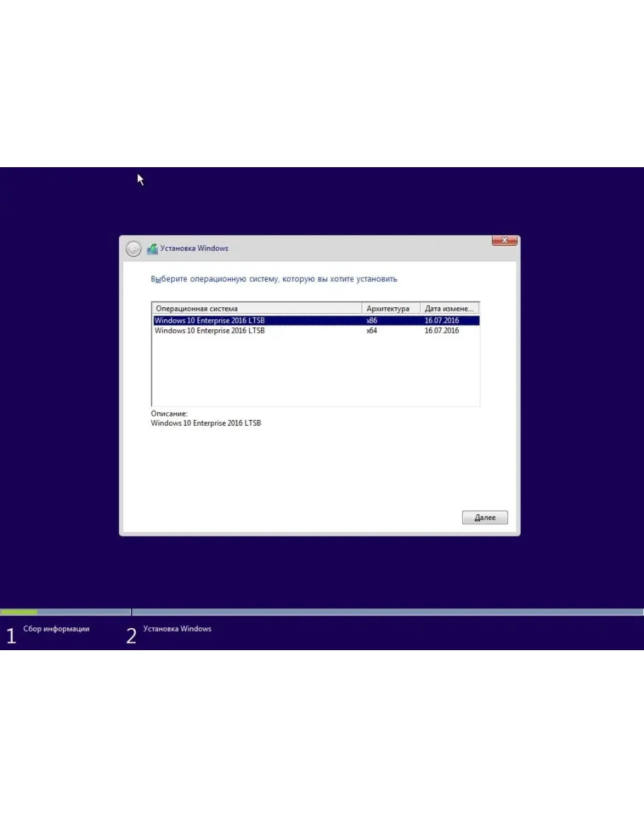
Task: Click the Windows Setup icon in title bar
Action: tap(152, 249)
